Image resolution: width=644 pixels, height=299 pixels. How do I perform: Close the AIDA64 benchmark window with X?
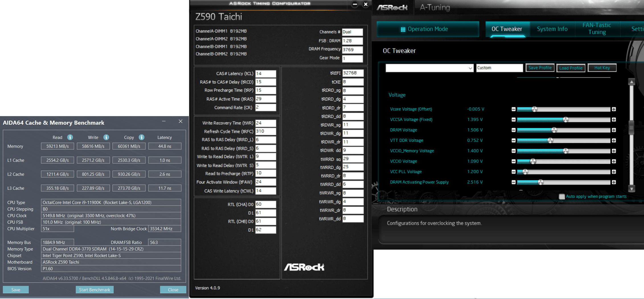[181, 121]
